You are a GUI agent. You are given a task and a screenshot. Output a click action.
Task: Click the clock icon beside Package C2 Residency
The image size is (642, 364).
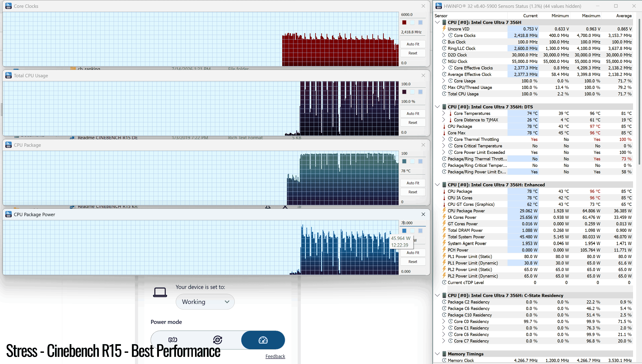pyautogui.click(x=444, y=302)
